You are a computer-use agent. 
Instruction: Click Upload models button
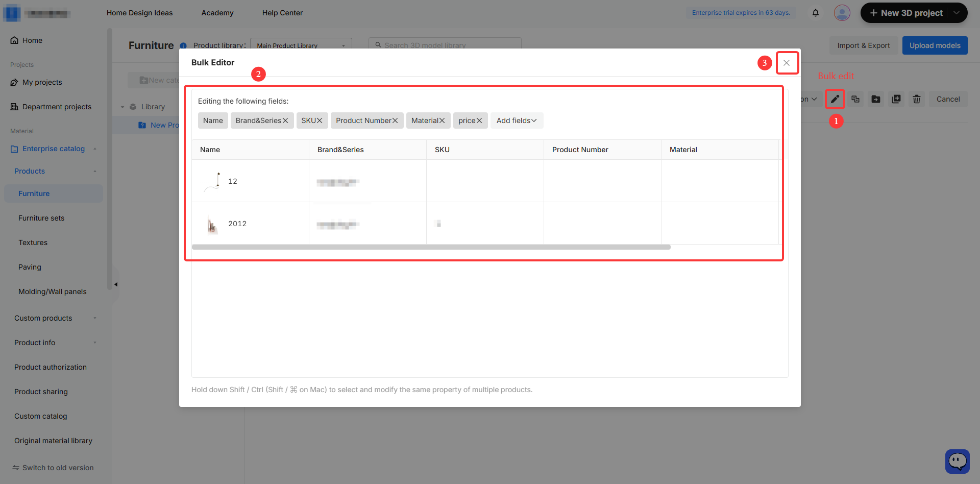pos(935,45)
